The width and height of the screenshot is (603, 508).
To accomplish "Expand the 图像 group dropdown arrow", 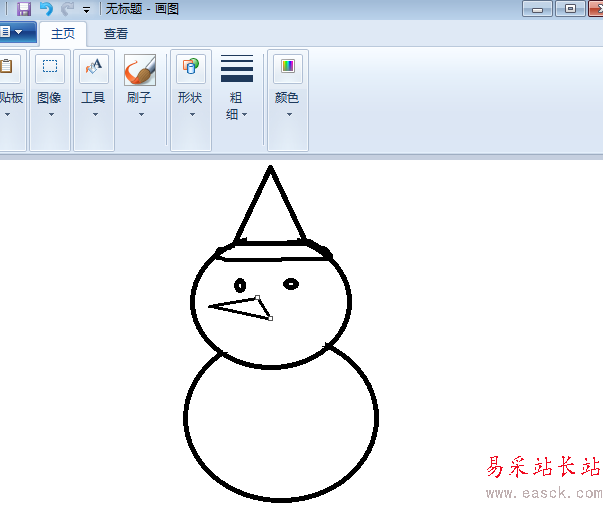I will (51, 115).
